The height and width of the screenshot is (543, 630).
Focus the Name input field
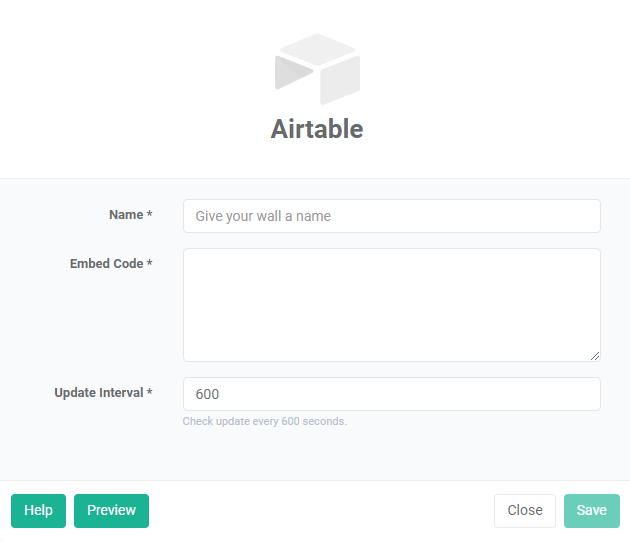tap(392, 216)
